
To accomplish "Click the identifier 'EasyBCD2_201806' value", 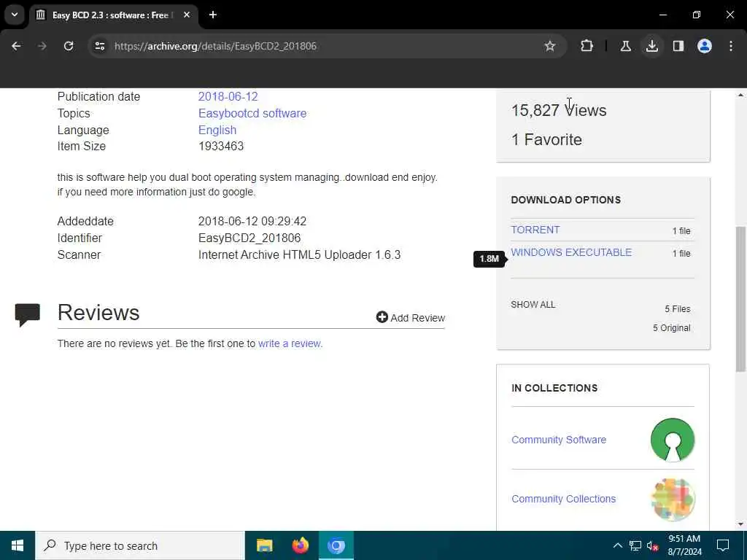I will [249, 238].
